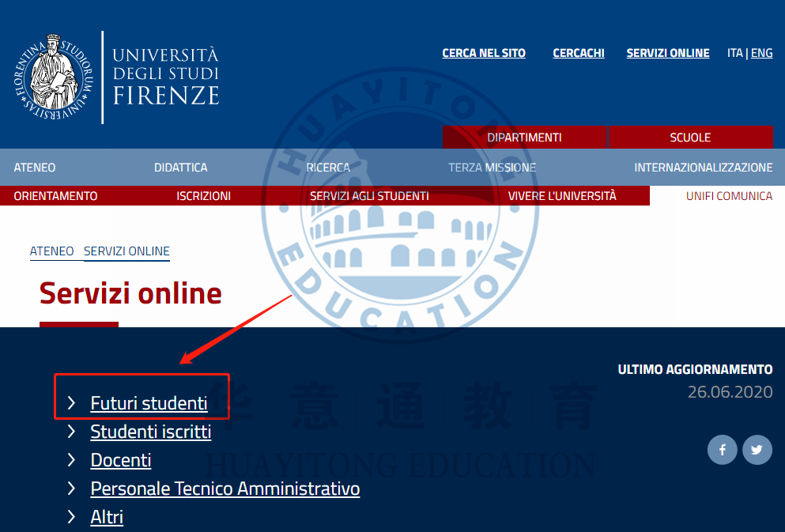This screenshot has height=532, width=785.
Task: Click SERVIZI ONLINE breadcrumb link
Action: [126, 251]
